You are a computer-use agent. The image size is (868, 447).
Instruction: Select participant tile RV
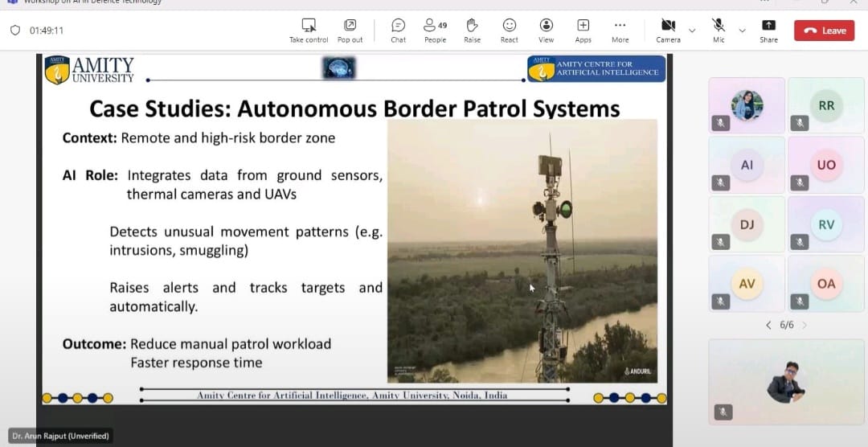click(826, 224)
